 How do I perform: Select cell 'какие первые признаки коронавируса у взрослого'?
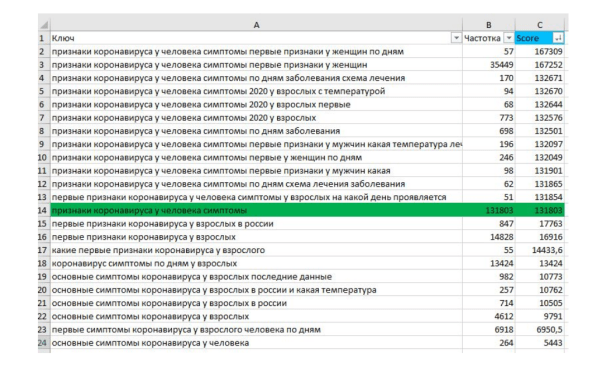coord(256,250)
